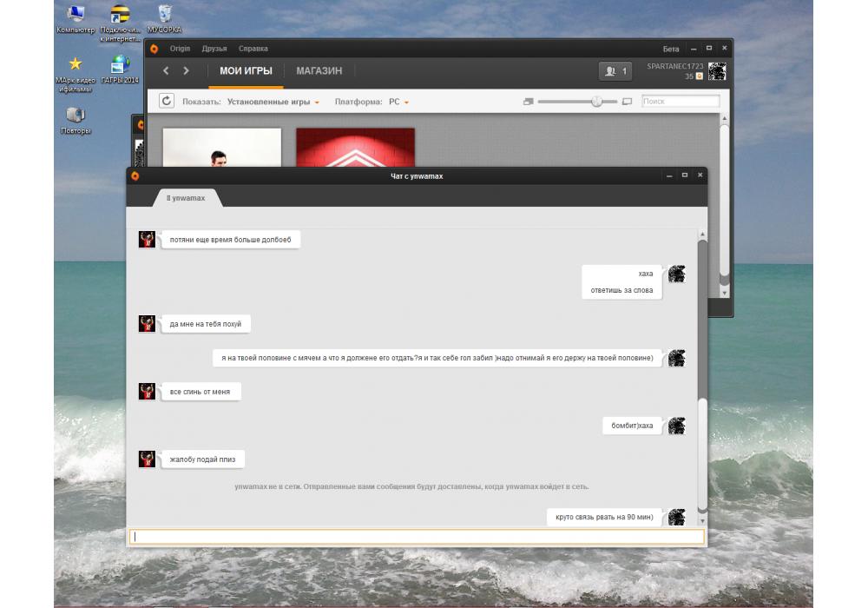
Task: Go forward with the right arrow
Action: coord(186,71)
